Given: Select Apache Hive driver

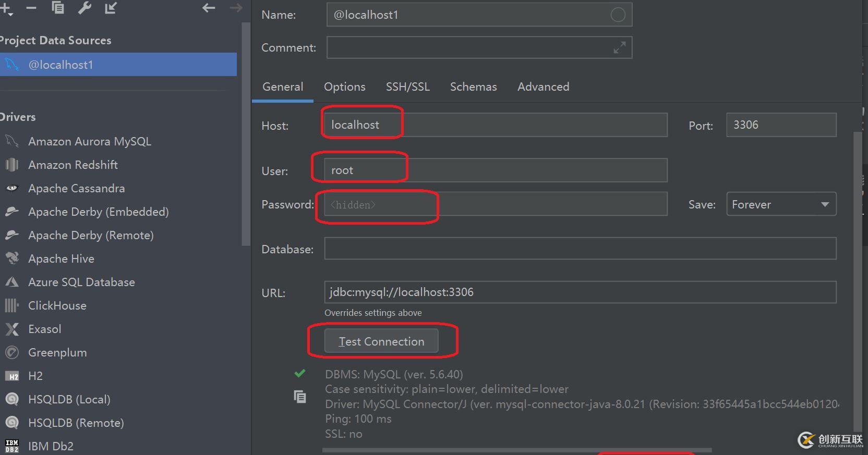Looking at the screenshot, I should [x=61, y=259].
